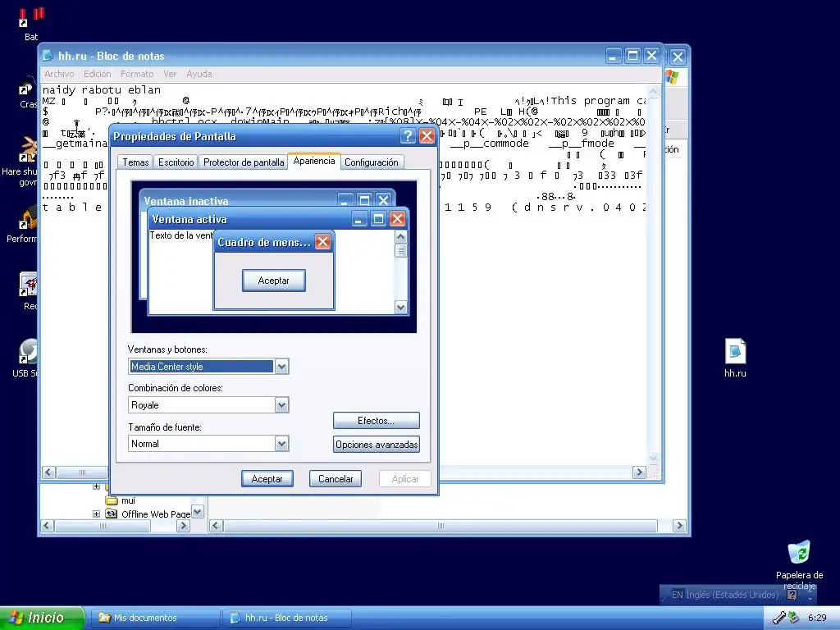Open the Escritorio tab
Viewport: 840px width, 630px height.
[176, 162]
